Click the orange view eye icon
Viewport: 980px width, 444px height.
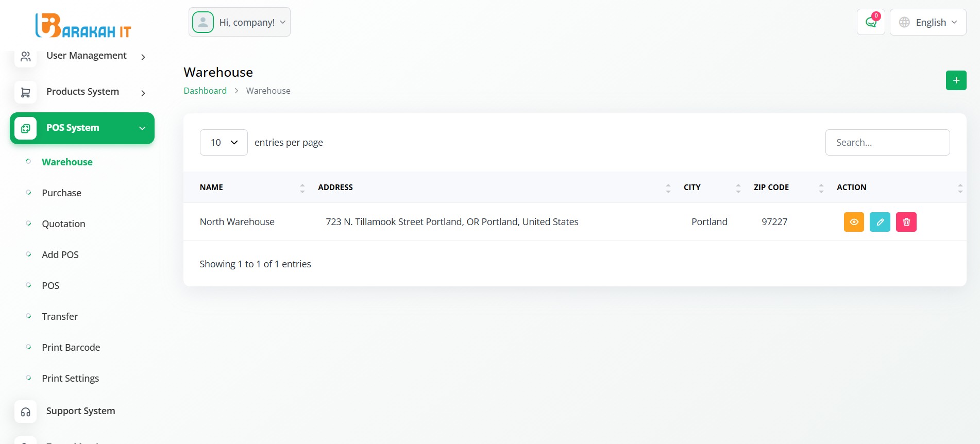click(854, 222)
